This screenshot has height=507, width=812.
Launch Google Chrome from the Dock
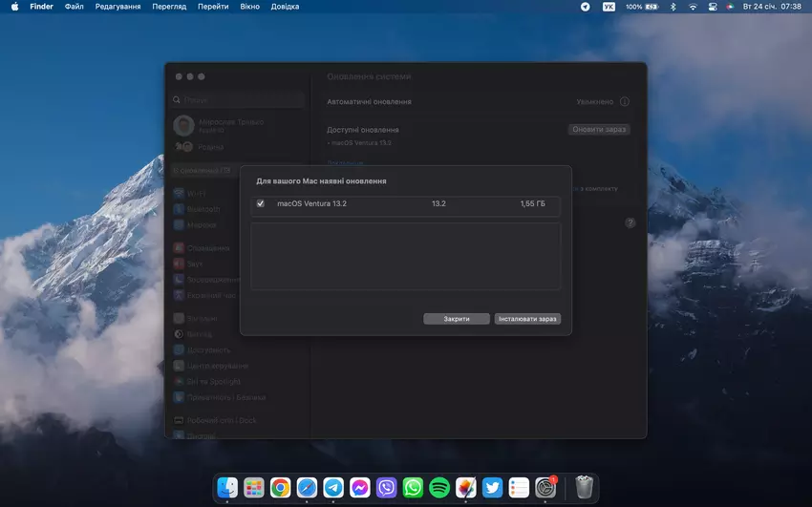point(280,488)
